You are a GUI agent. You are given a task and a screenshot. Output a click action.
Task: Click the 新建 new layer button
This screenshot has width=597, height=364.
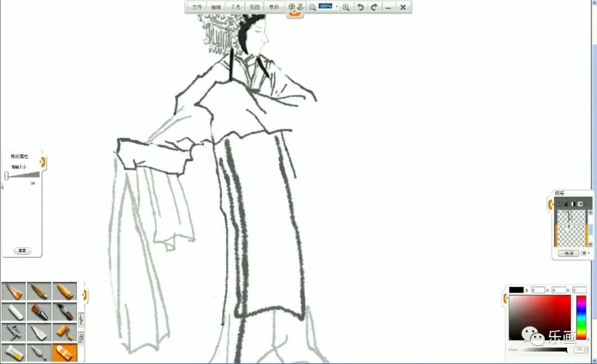[x=568, y=253]
